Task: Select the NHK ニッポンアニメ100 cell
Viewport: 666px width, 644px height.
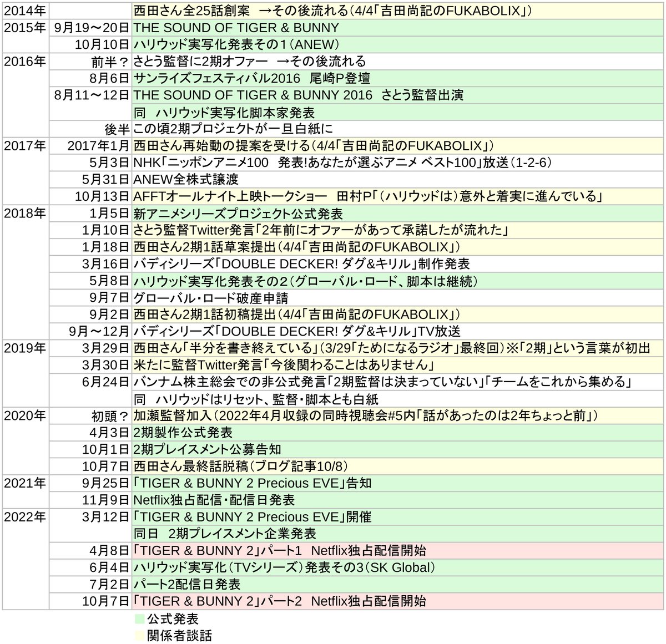Action: [398, 163]
